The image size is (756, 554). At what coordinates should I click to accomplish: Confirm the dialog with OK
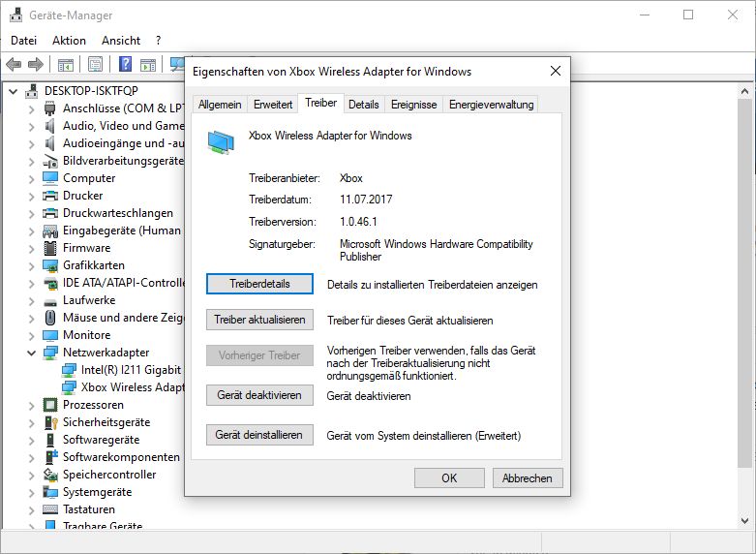click(449, 478)
